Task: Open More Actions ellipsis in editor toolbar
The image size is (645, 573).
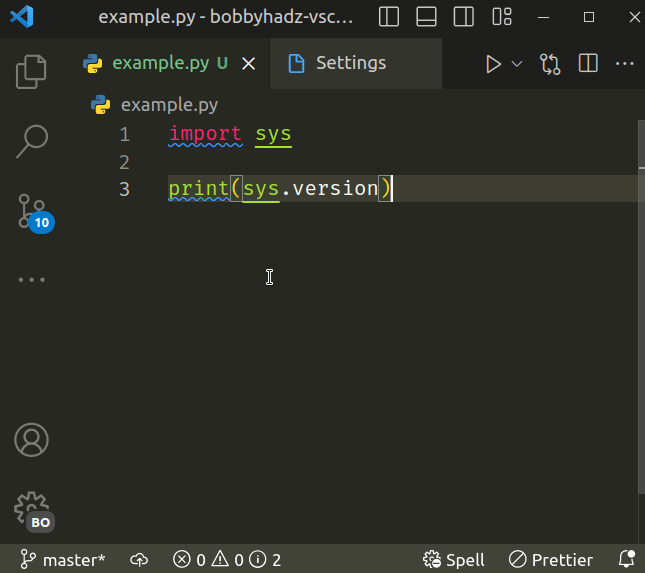Action: pos(624,63)
